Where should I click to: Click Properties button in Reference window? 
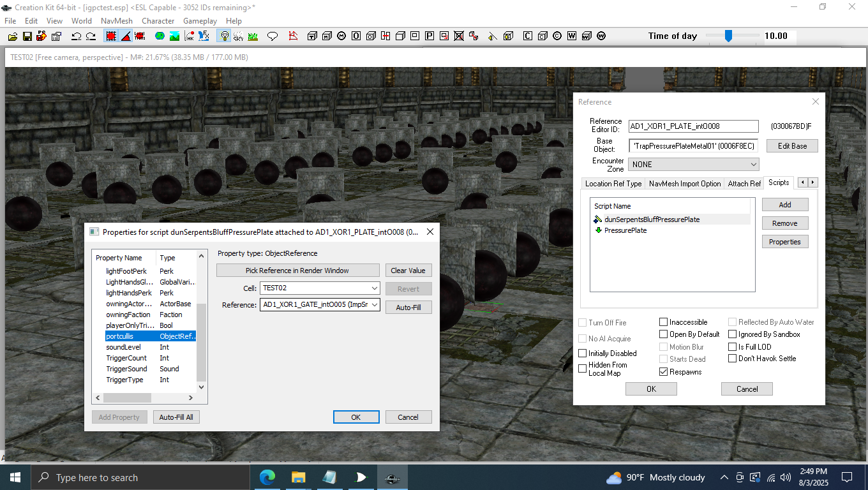coord(785,242)
